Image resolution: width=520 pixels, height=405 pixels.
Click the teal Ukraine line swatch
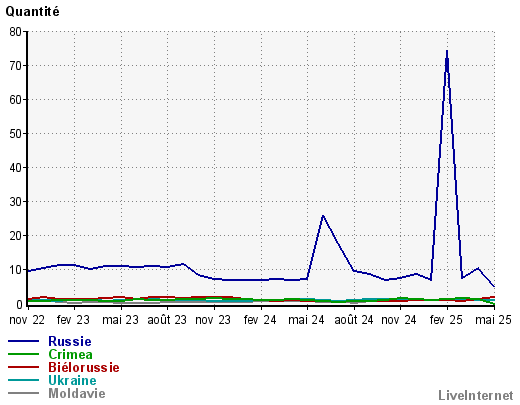tap(23, 380)
